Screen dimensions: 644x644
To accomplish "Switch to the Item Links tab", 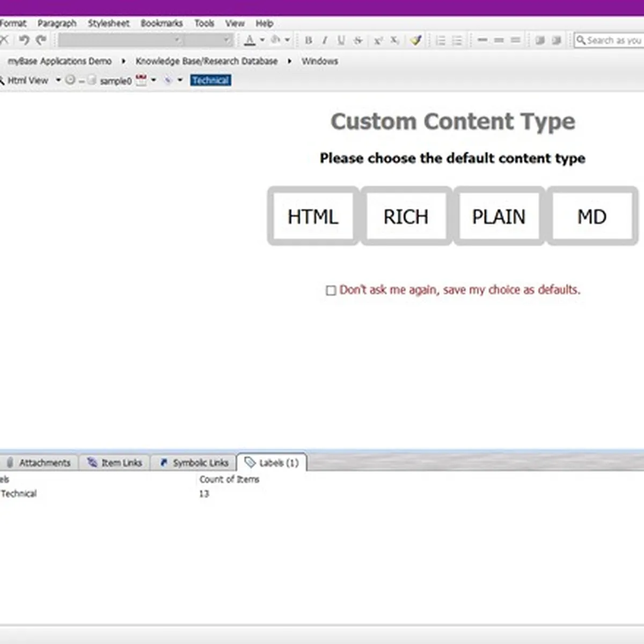I will [x=115, y=463].
